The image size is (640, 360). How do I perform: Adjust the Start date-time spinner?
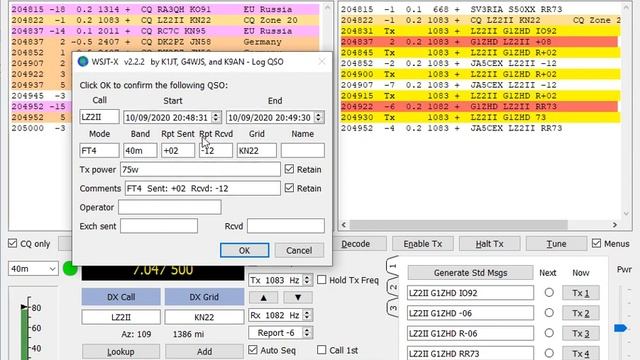click(216, 117)
